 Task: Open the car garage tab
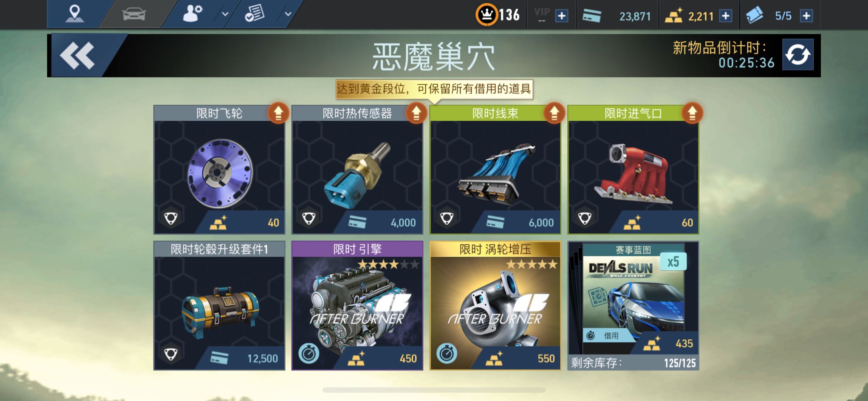click(134, 14)
